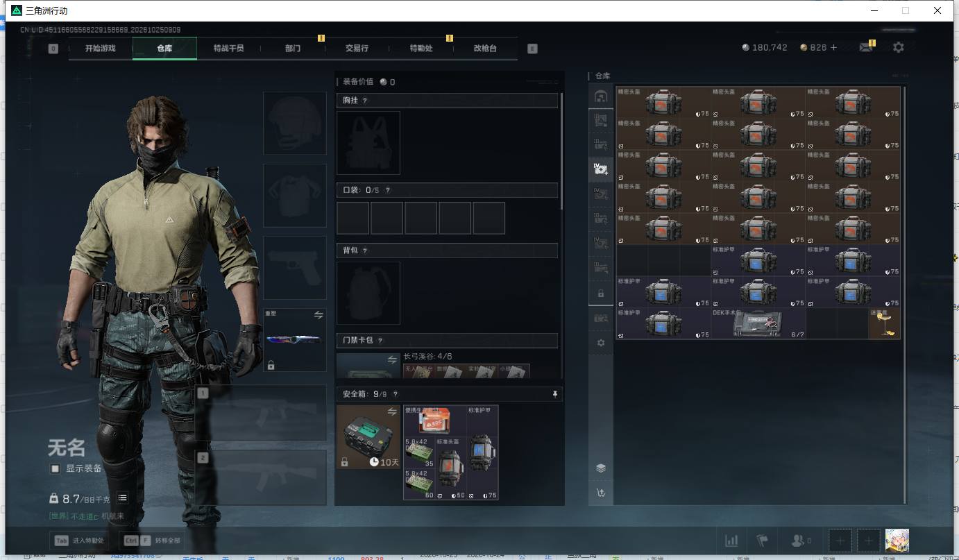
Task: Open the statistics bar chart icon
Action: coord(731,541)
